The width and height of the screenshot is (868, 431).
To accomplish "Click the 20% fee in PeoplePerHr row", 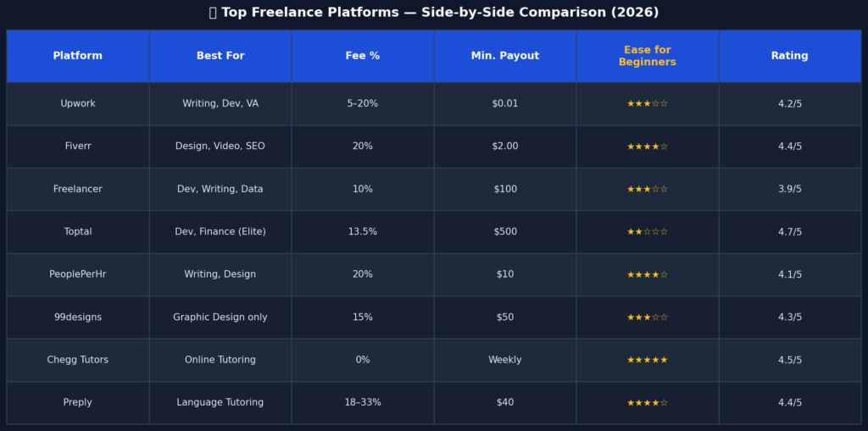I will pos(363,274).
